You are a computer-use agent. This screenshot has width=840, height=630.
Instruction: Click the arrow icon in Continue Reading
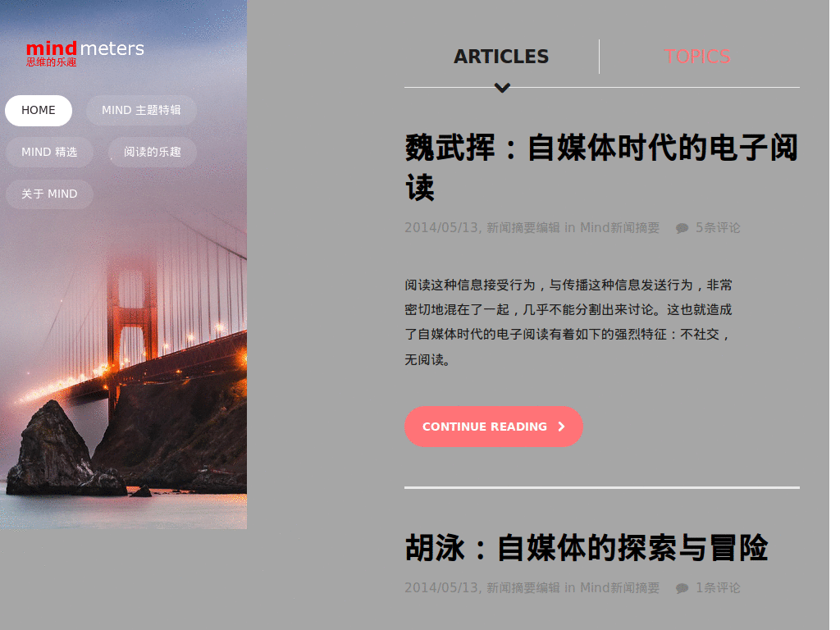561,427
